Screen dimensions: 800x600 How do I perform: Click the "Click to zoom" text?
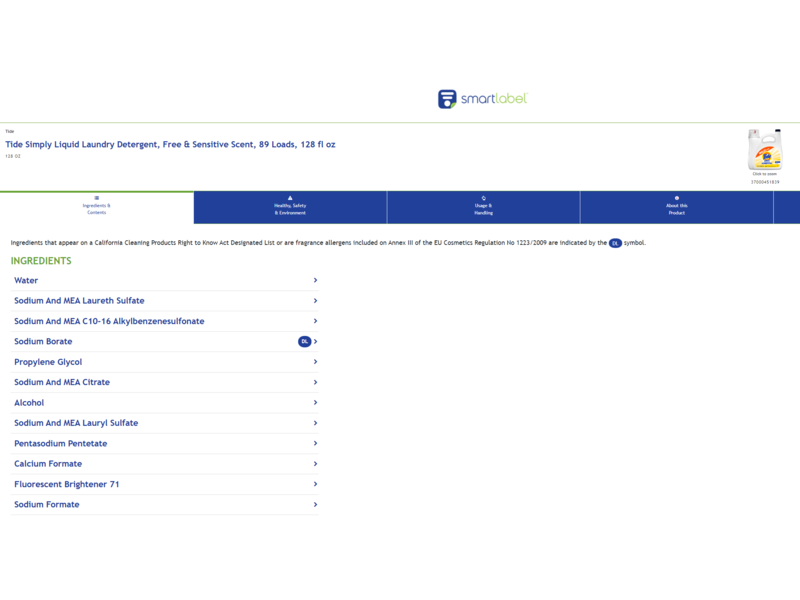(765, 174)
